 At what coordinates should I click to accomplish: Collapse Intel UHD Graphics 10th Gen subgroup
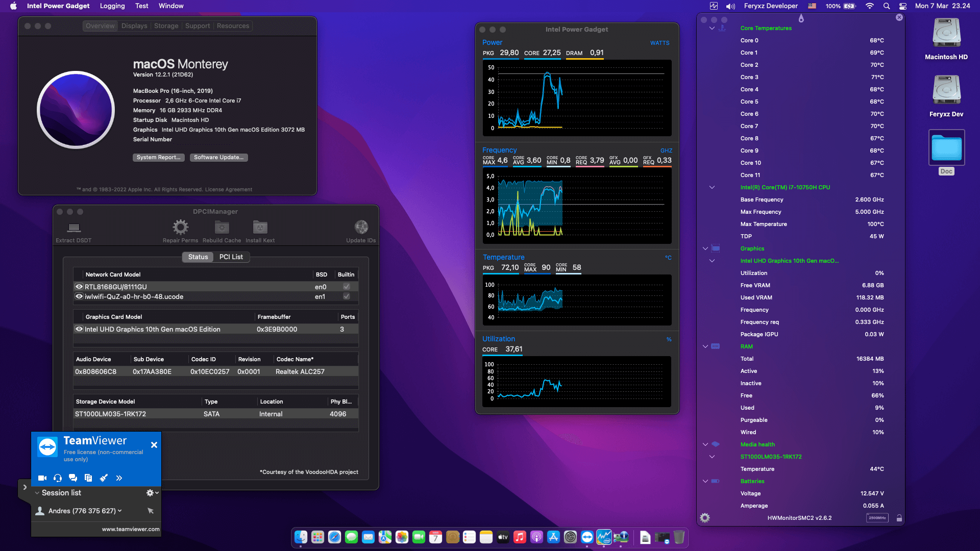coord(712,261)
